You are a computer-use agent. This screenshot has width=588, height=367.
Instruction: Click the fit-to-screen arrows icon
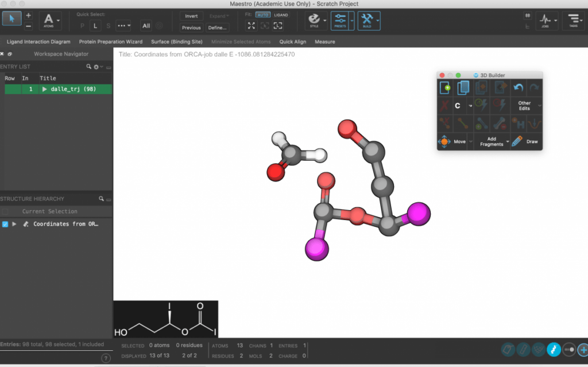(x=252, y=25)
